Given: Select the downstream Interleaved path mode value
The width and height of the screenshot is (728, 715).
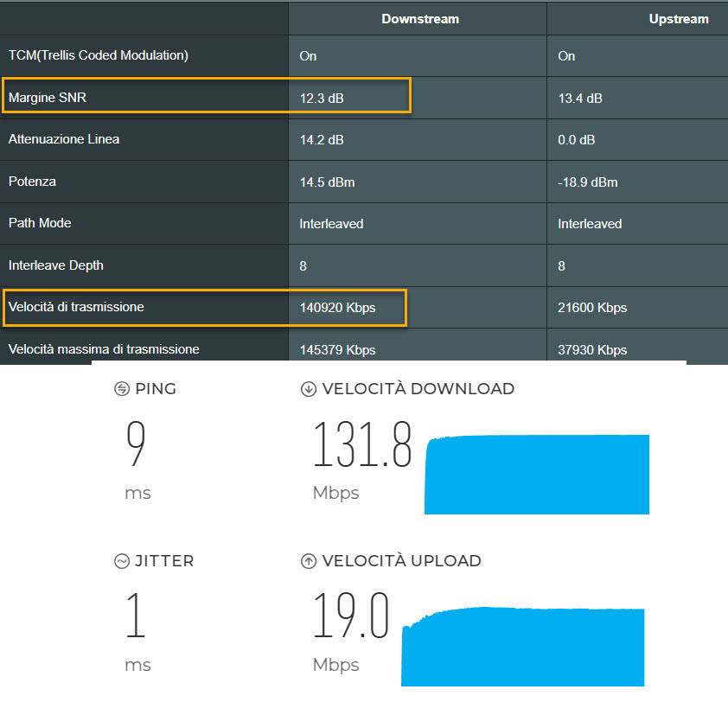Looking at the screenshot, I should pyautogui.click(x=331, y=224).
